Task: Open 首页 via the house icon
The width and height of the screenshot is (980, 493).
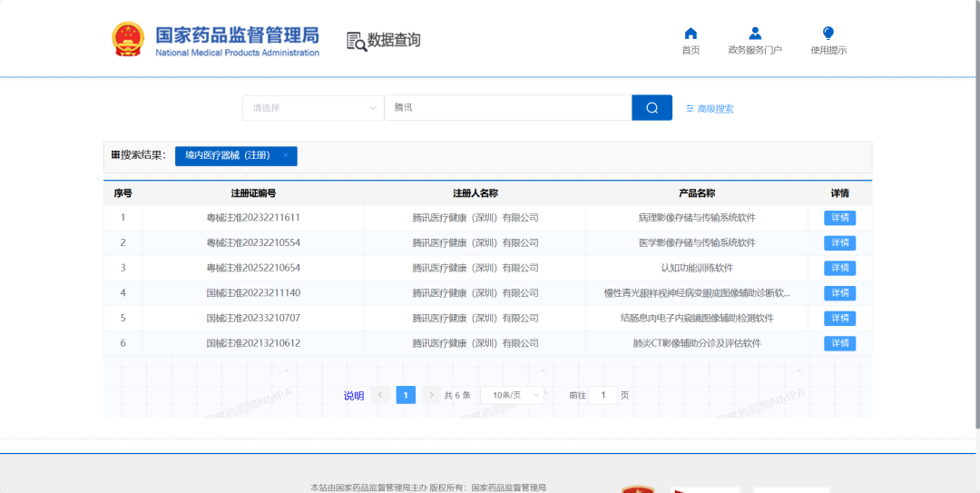Action: point(691,34)
